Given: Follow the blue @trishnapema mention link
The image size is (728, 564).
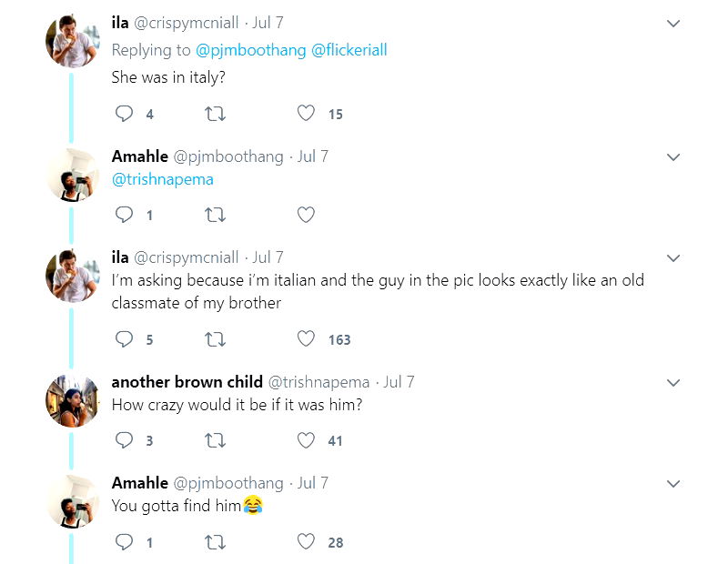Looking at the screenshot, I should [162, 179].
